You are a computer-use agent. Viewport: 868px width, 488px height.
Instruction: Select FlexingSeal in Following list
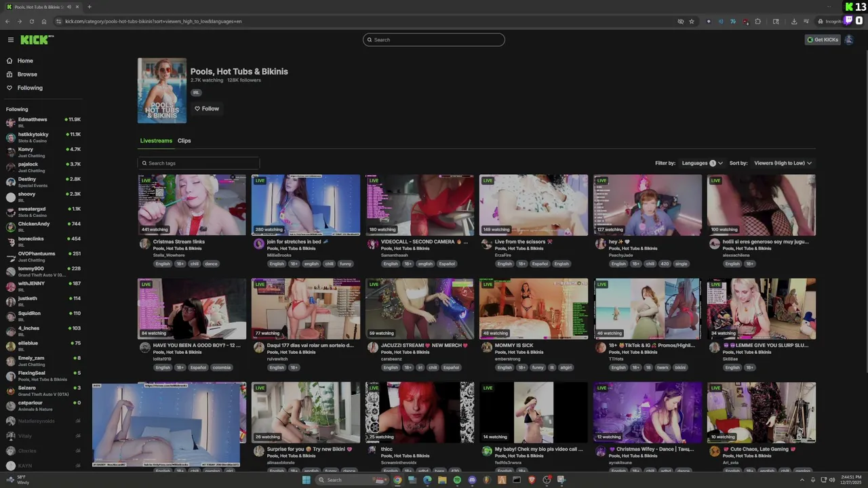[42, 375]
